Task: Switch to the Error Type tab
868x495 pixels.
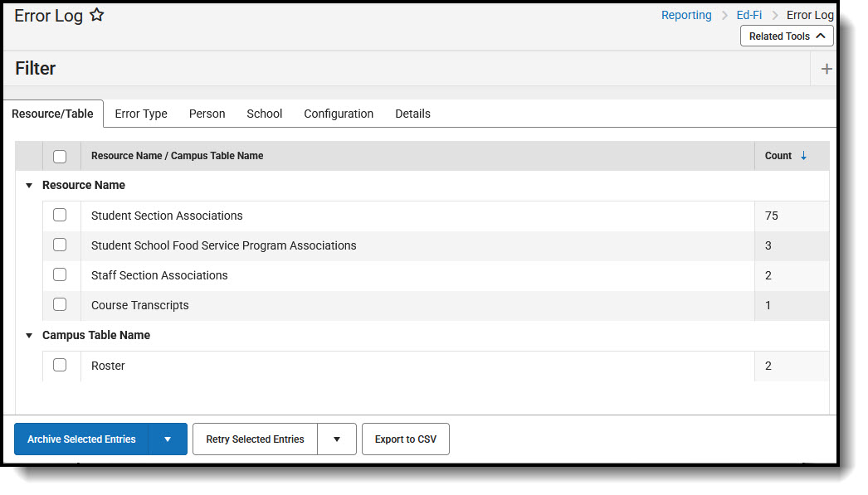Action: point(141,114)
